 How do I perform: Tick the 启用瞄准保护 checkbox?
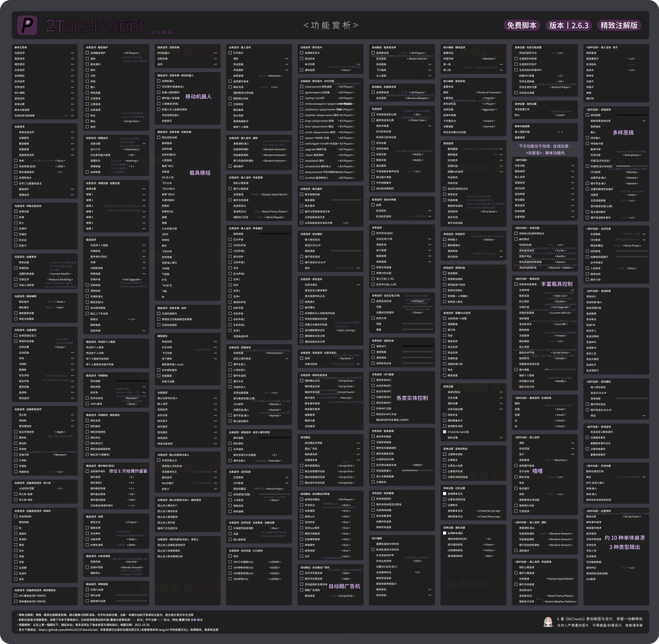pos(87,53)
